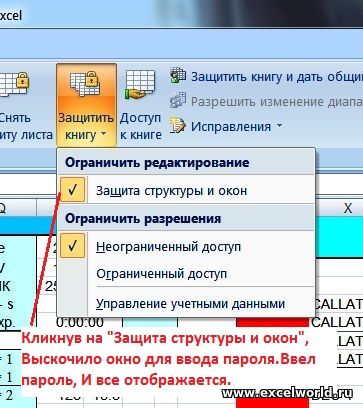Click the Unprotect Sheet lock icon
This screenshot has width=363, height=408.
[14, 83]
